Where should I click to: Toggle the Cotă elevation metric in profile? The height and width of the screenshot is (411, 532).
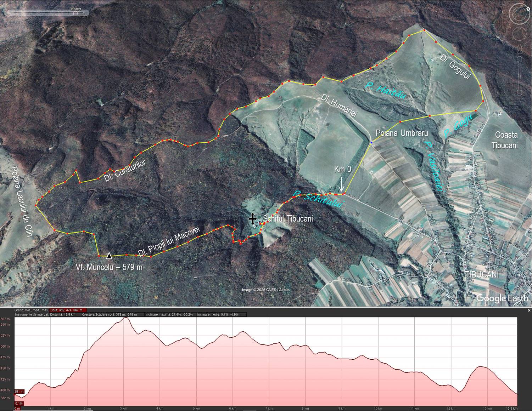click(x=68, y=310)
